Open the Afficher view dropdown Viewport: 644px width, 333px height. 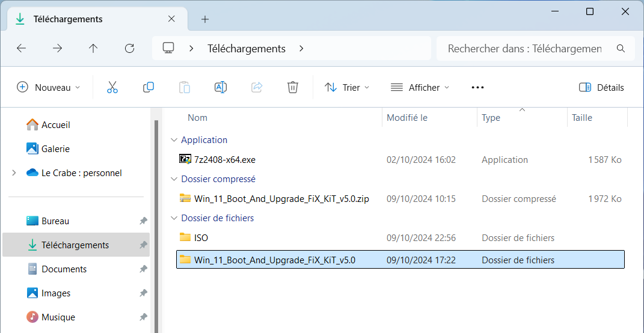[x=420, y=88]
